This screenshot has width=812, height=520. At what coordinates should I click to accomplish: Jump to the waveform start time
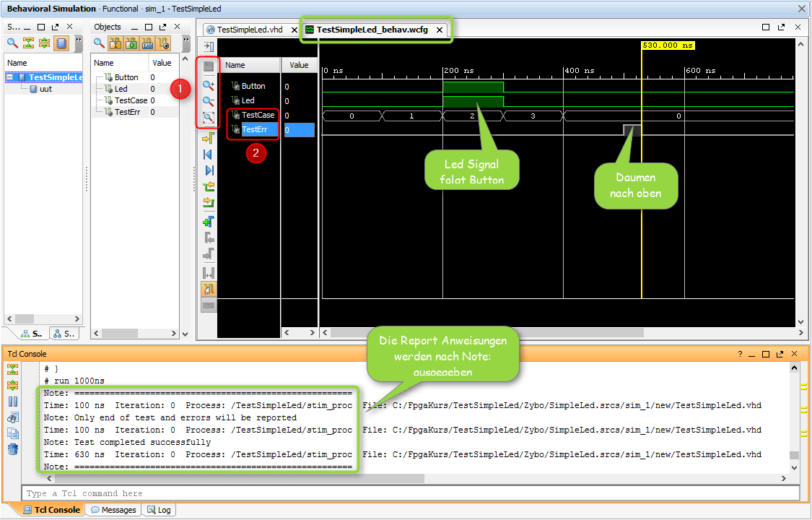209,155
